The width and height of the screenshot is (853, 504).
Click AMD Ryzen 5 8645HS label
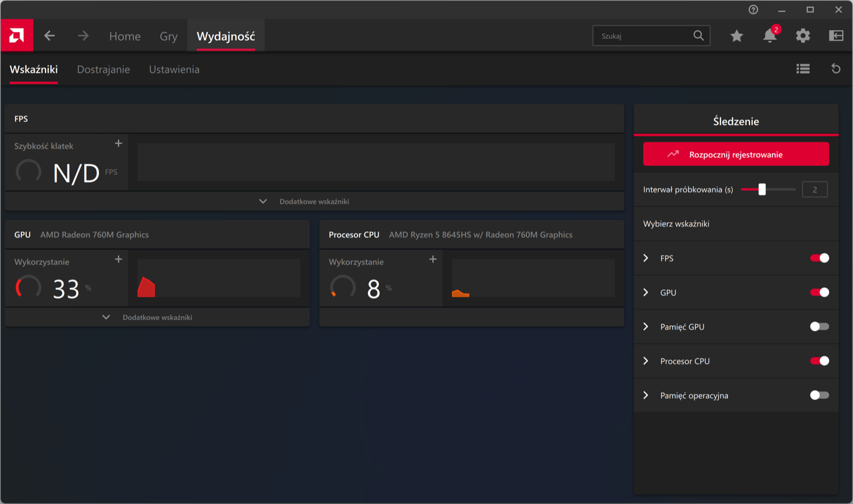(481, 235)
